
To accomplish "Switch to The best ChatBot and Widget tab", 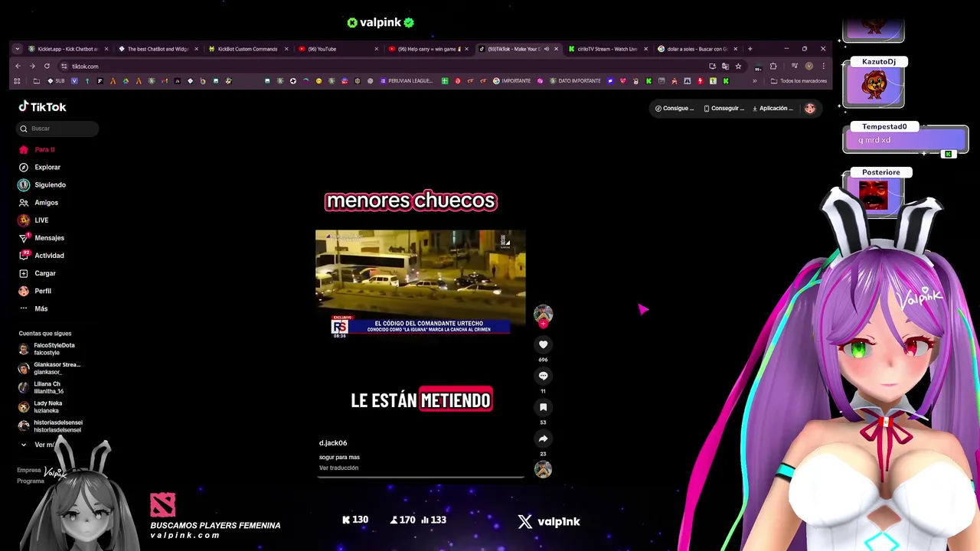I will point(158,49).
